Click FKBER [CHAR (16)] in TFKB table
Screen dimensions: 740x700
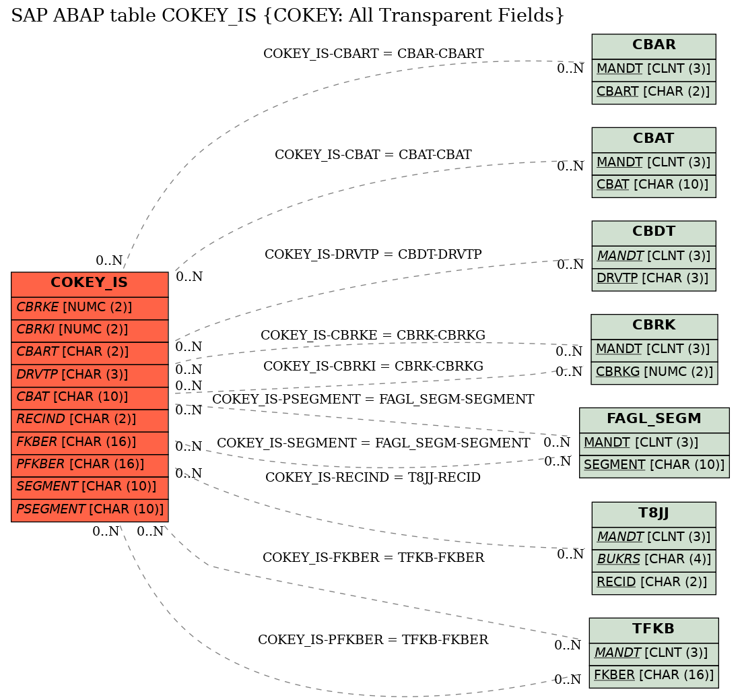[x=654, y=676]
